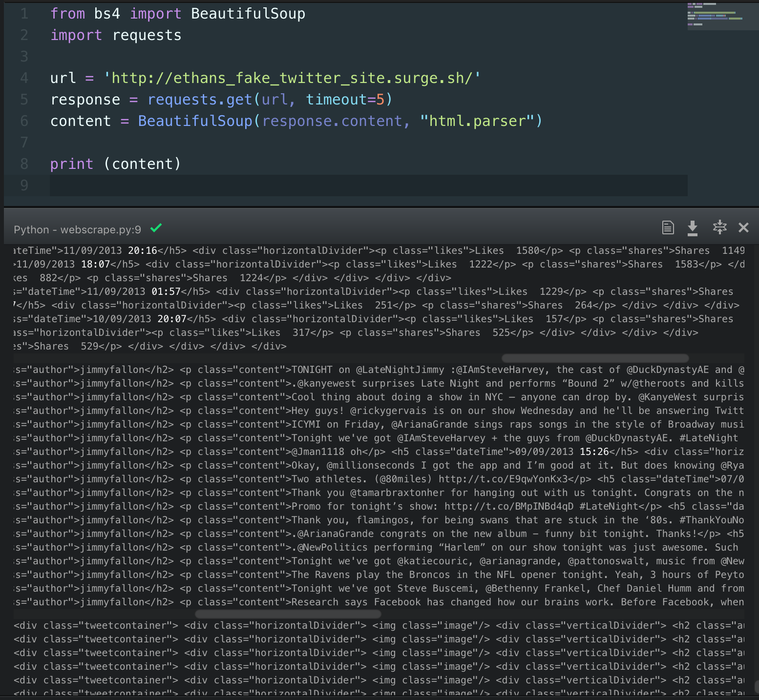
Task: Click line number 8 in the gutter
Action: pos(24,164)
